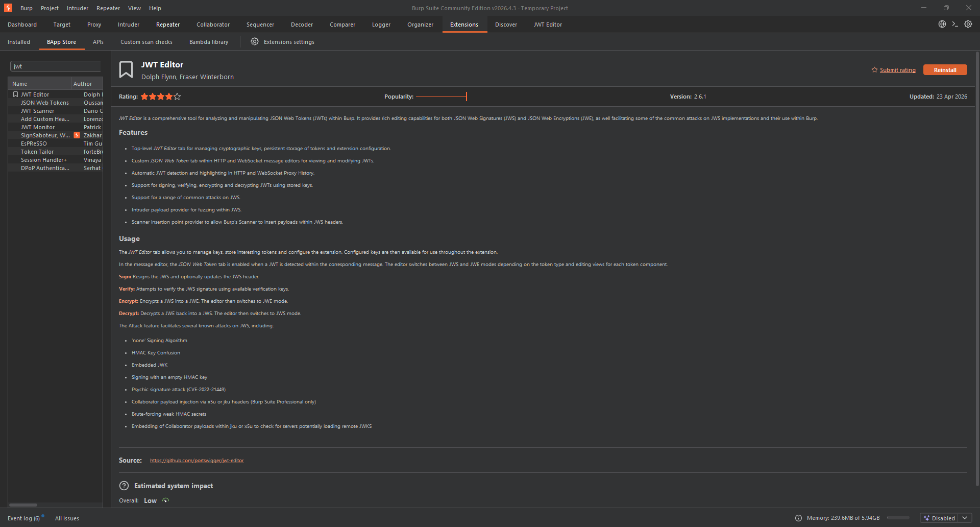
Task: Open the Help menu
Action: click(155, 8)
